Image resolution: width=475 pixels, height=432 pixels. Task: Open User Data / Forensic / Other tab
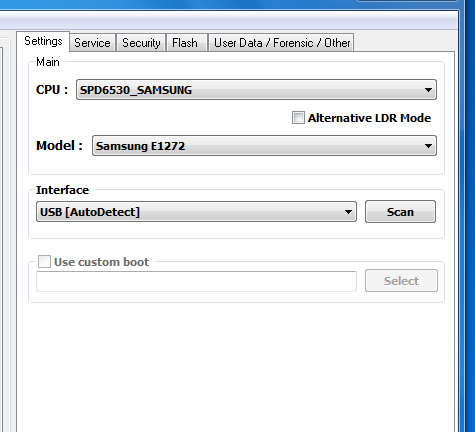point(281,43)
